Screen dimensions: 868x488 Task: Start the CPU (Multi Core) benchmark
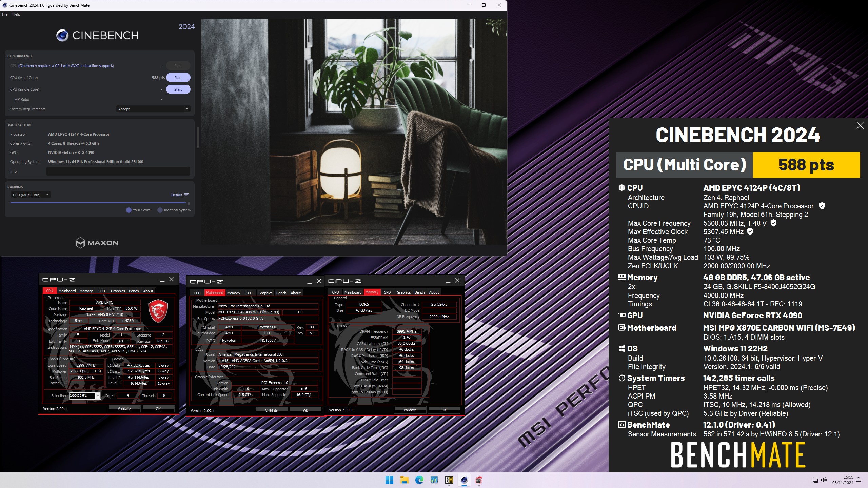(178, 78)
